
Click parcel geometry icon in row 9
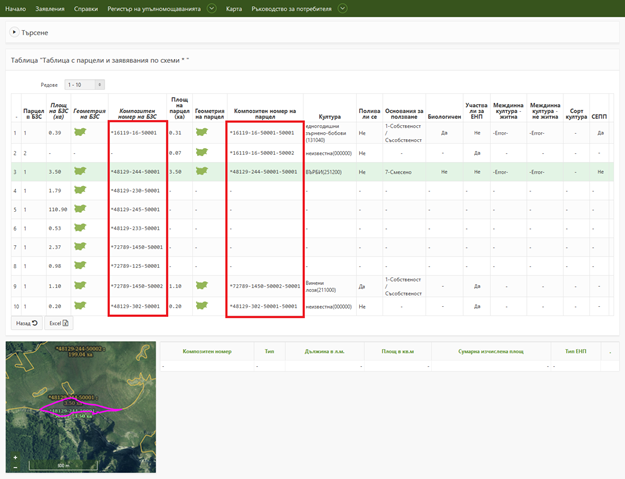tap(202, 285)
